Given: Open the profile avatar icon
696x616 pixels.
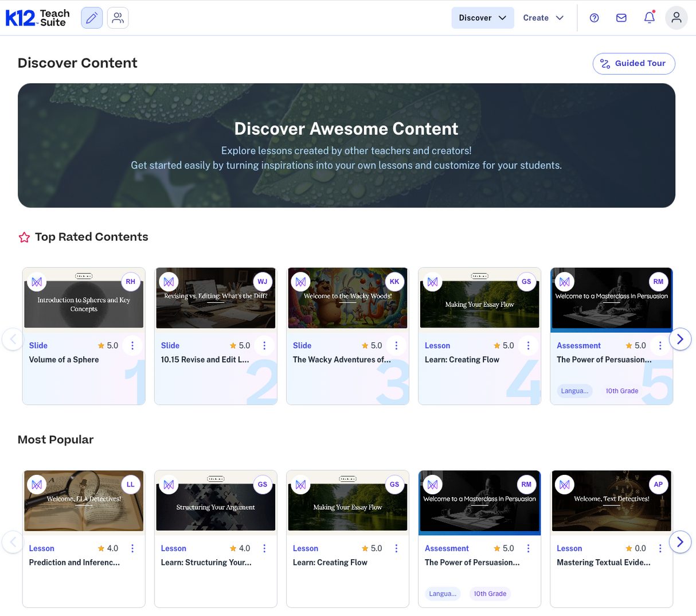Looking at the screenshot, I should coord(677,18).
